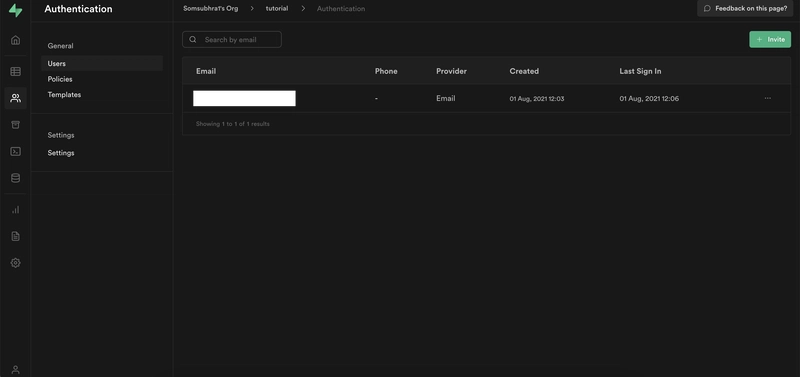Click last sign in 01 Aug, 2021 12:06
This screenshot has height=377, width=800.
point(649,98)
